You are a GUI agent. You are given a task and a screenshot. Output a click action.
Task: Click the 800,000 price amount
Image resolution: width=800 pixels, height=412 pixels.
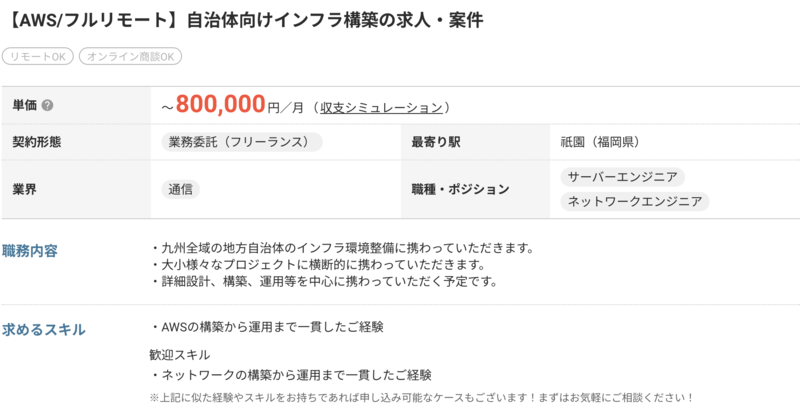[220, 105]
